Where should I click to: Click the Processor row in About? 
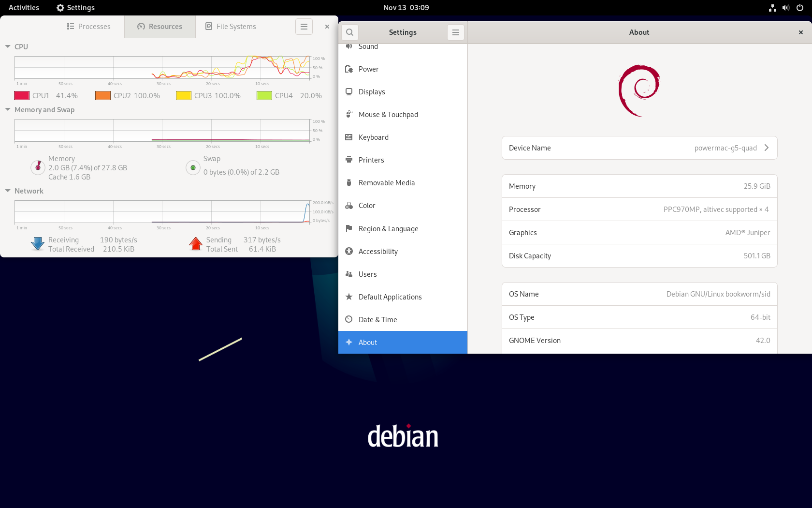639,209
